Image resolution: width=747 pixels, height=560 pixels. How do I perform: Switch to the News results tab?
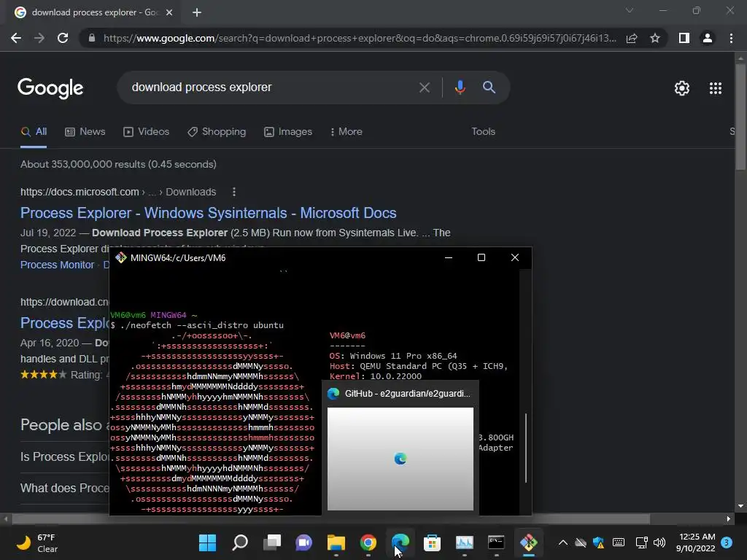[85, 132]
